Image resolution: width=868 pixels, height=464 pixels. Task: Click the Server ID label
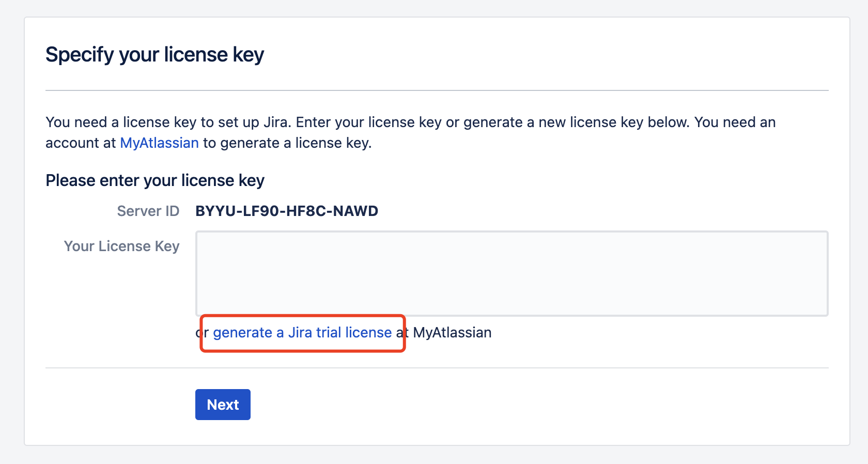click(148, 211)
